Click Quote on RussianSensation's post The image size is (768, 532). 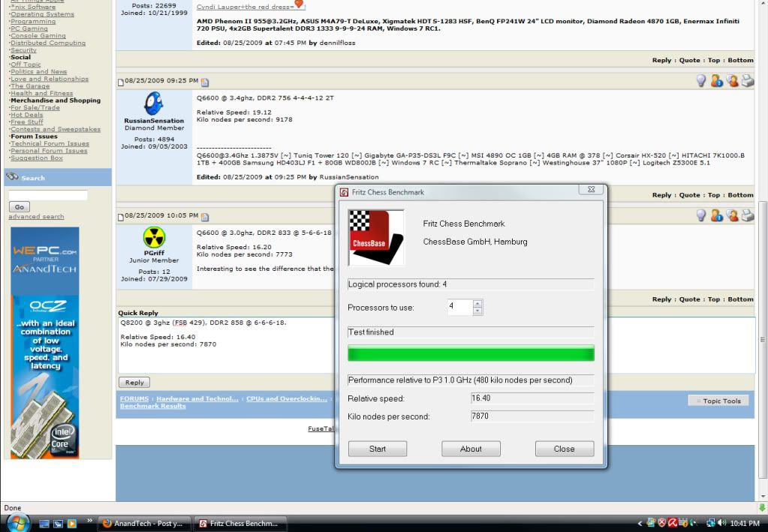click(690, 195)
